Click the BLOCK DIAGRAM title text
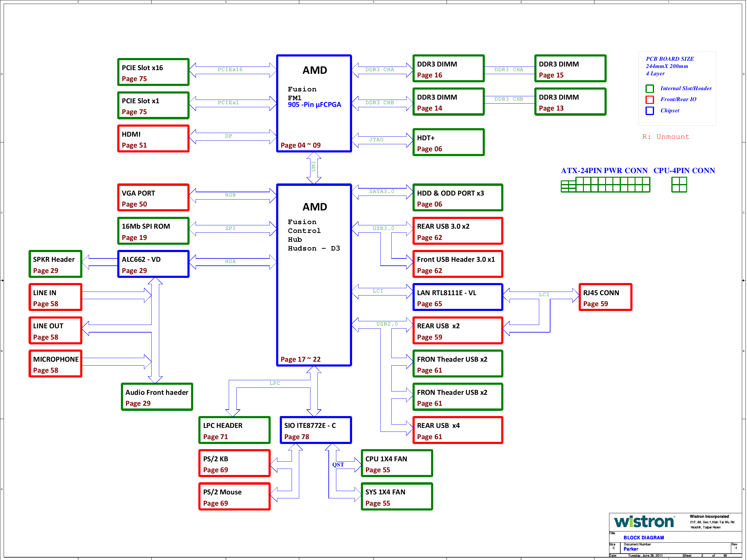 [x=643, y=538]
